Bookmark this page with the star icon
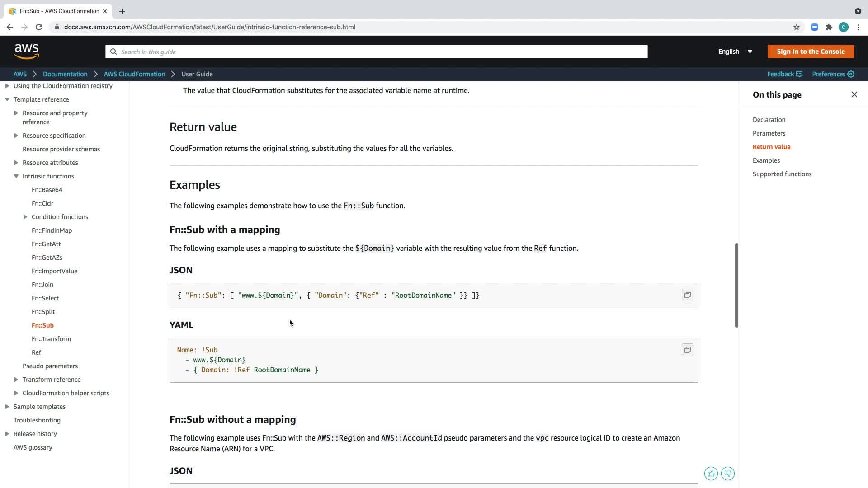 (796, 27)
